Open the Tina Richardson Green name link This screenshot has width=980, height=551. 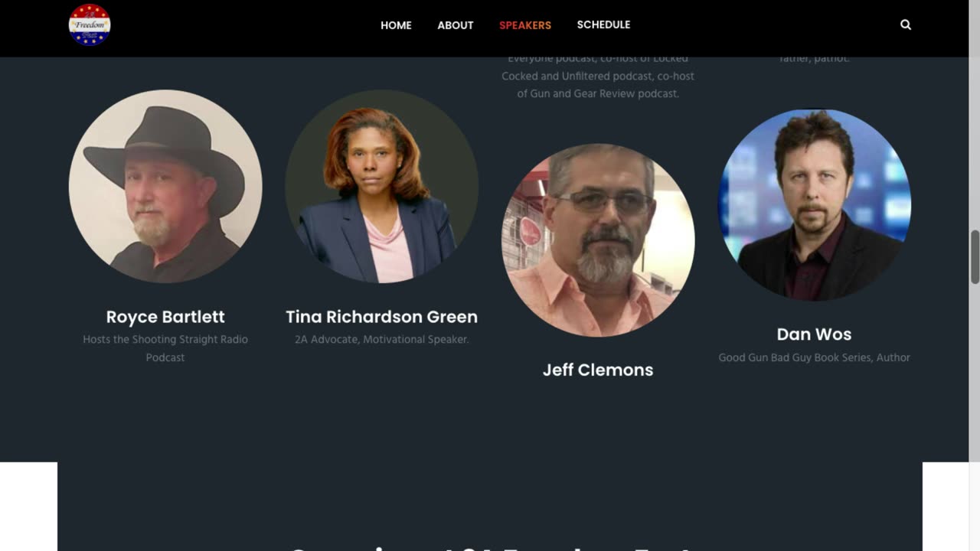(381, 317)
